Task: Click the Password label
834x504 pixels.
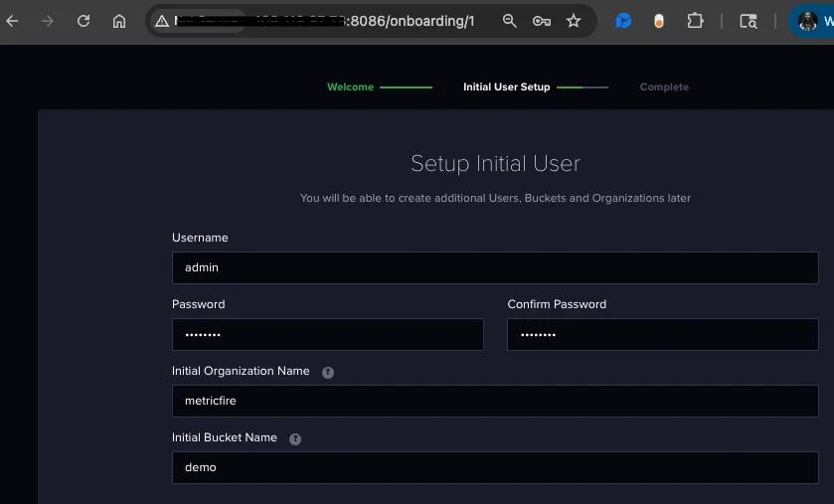Action: click(199, 304)
